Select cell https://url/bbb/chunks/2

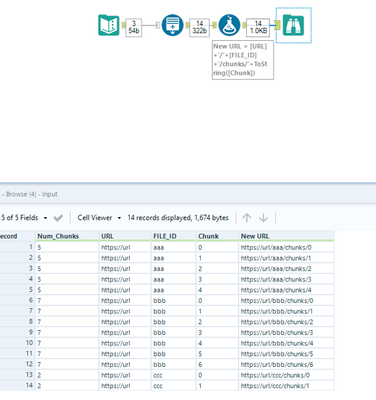(286, 322)
